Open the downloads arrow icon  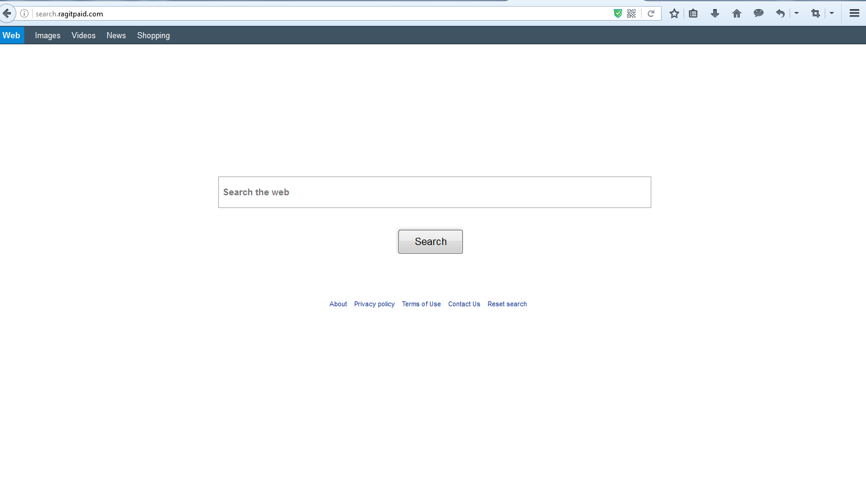click(715, 13)
